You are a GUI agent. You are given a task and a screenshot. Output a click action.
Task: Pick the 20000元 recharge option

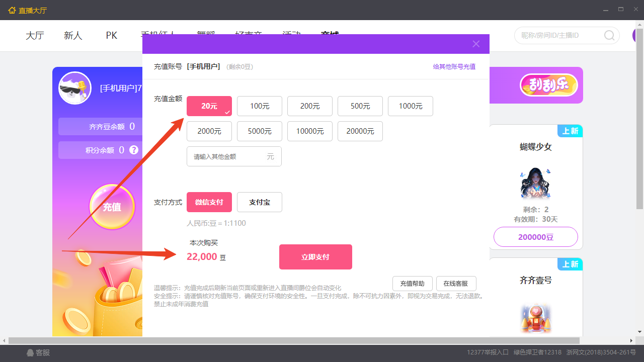click(360, 131)
